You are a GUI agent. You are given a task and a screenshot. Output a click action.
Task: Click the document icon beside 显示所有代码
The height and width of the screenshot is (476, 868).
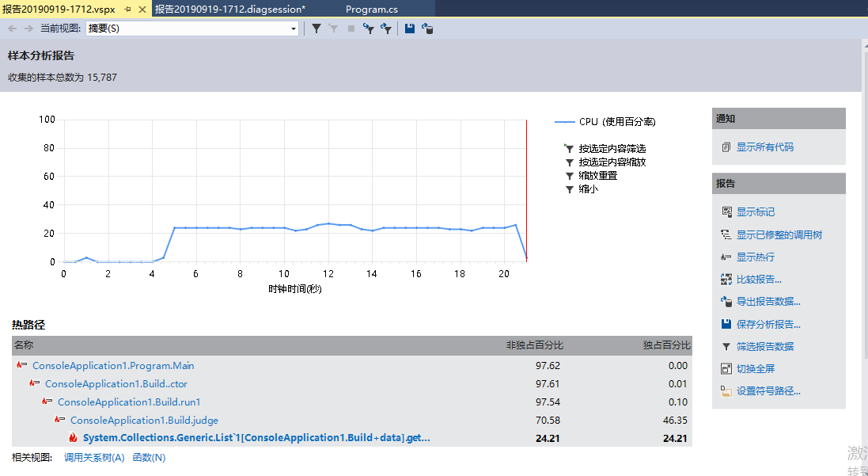pos(726,147)
